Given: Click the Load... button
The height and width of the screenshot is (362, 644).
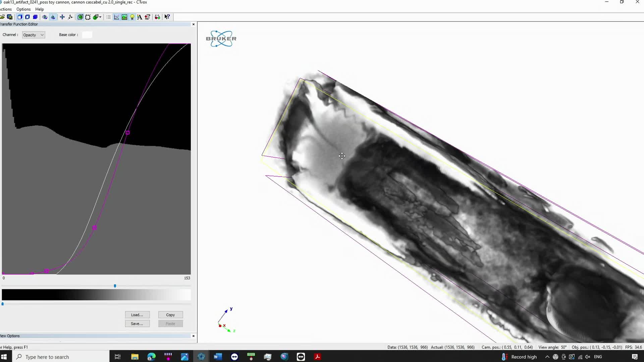Looking at the screenshot, I should pyautogui.click(x=137, y=315).
